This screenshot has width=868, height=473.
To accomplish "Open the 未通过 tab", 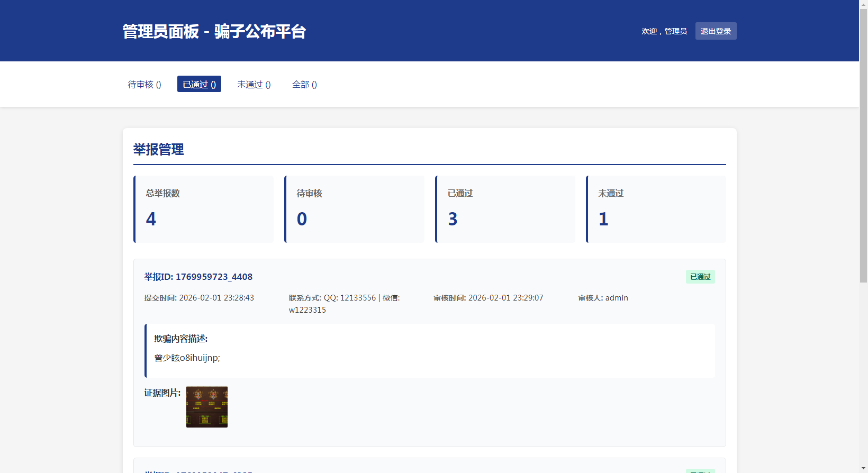I will (x=254, y=85).
